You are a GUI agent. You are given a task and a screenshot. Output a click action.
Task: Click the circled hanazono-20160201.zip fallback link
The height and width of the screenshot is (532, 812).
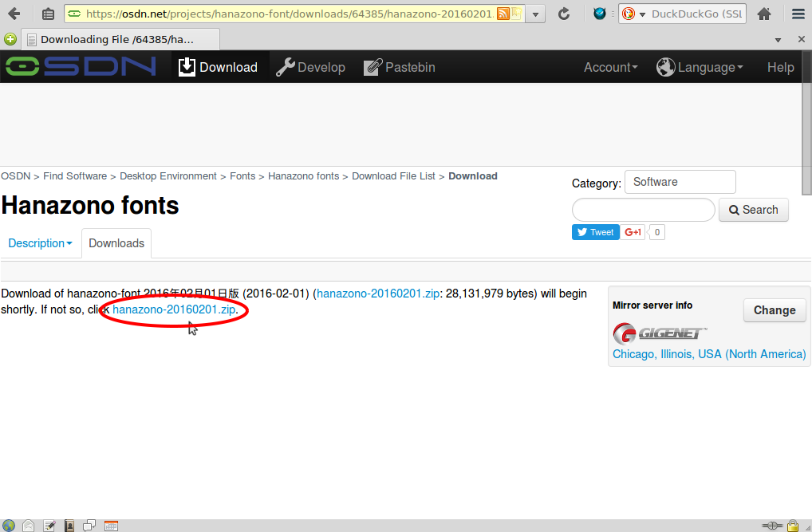174,309
